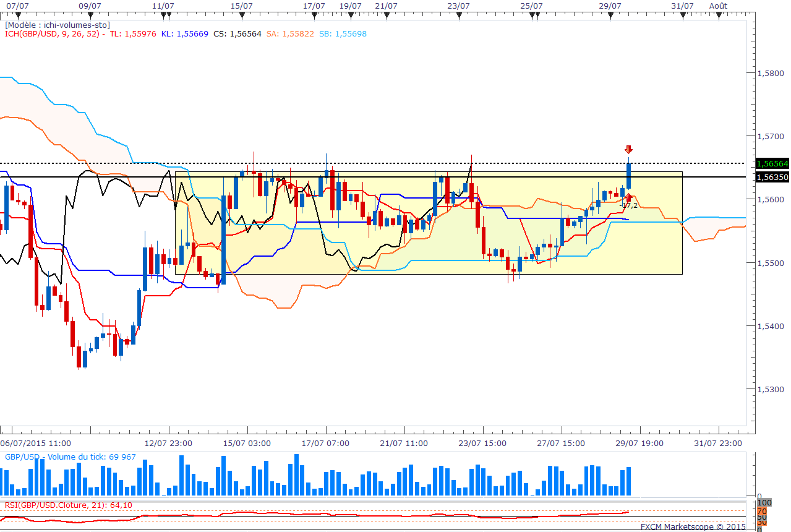
Task: Click the 29/07 19:00 time axis label
Action: (x=639, y=443)
